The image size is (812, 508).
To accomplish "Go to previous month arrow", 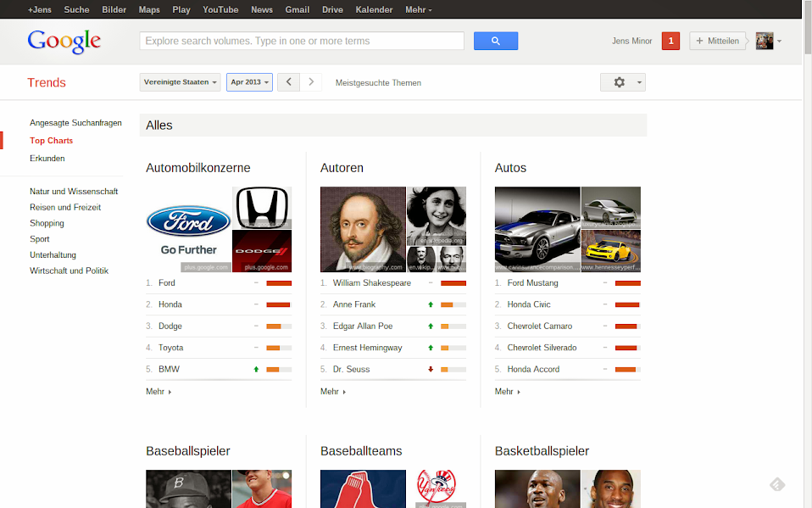I will point(288,82).
